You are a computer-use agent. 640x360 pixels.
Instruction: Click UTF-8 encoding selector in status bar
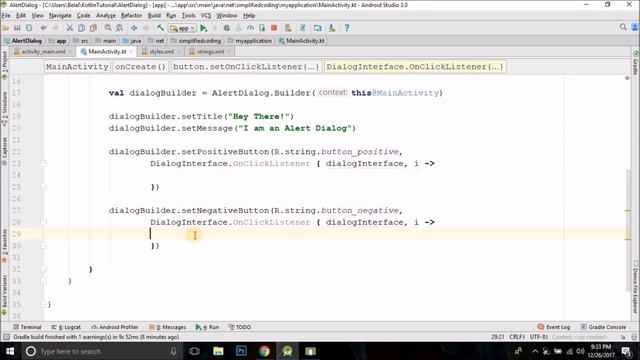tap(539, 337)
